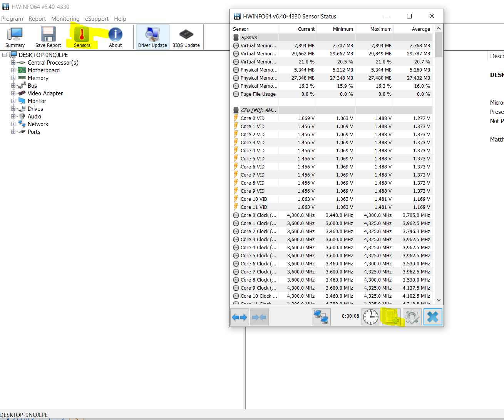Viewport: 504px width, 420px height.
Task: Select the Core 2 Clock row
Action: [x=332, y=231]
